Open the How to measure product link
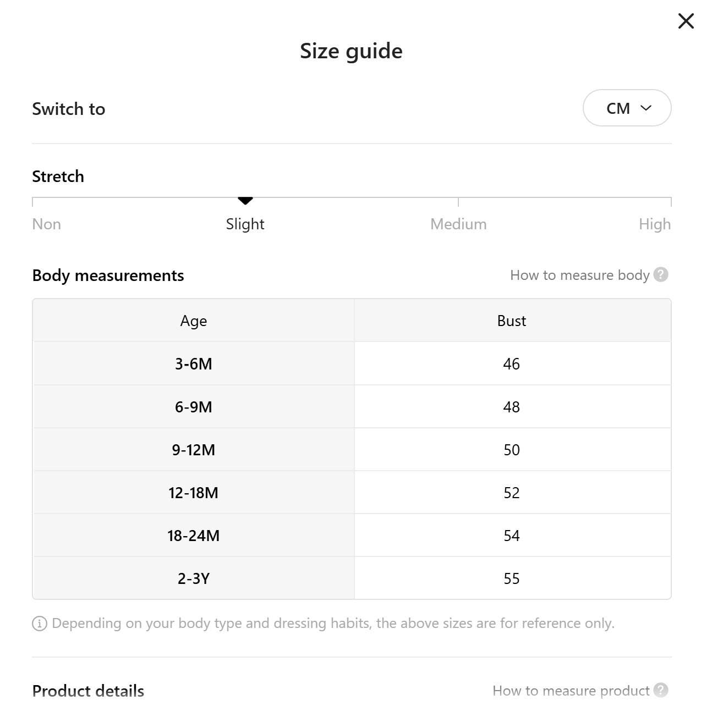Image resolution: width=701 pixels, height=728 pixels. click(571, 691)
